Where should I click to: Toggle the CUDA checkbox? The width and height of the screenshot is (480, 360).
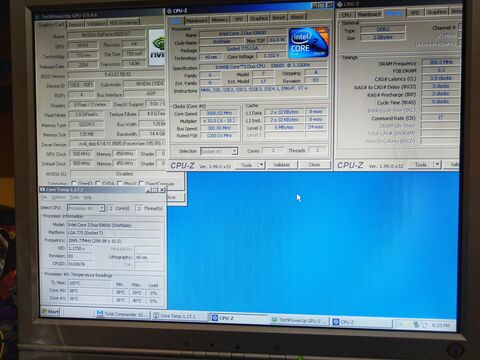click(98, 183)
